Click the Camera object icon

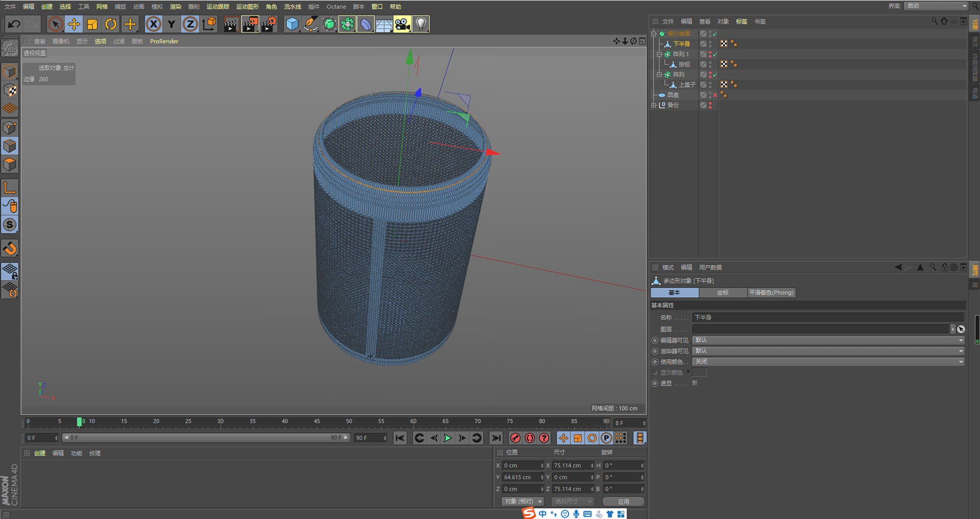click(x=402, y=24)
